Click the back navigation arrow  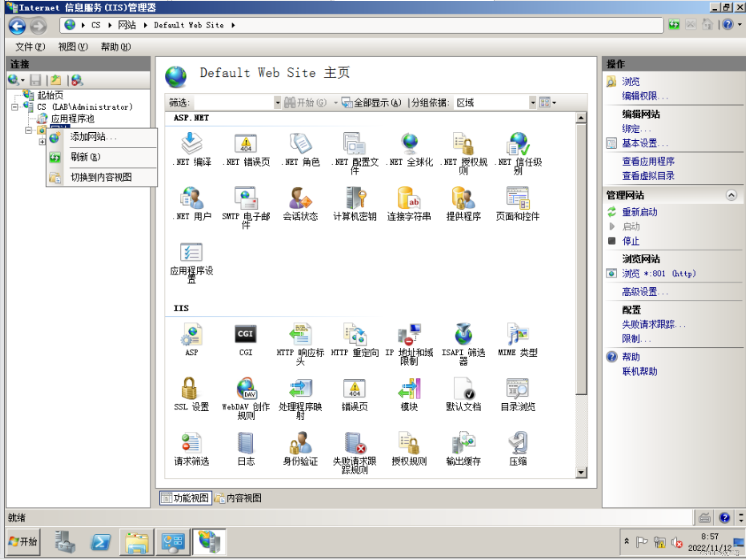click(17, 26)
